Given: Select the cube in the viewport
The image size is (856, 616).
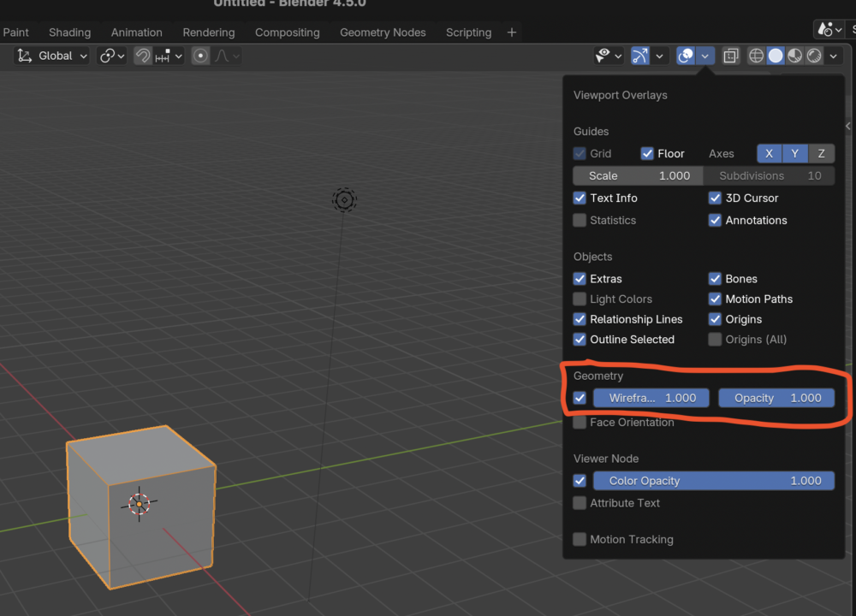Looking at the screenshot, I should pyautogui.click(x=141, y=506).
